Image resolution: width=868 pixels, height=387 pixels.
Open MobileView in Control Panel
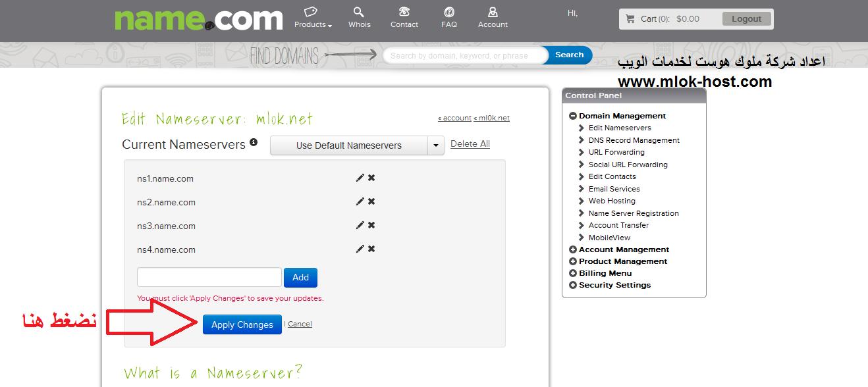click(x=609, y=238)
